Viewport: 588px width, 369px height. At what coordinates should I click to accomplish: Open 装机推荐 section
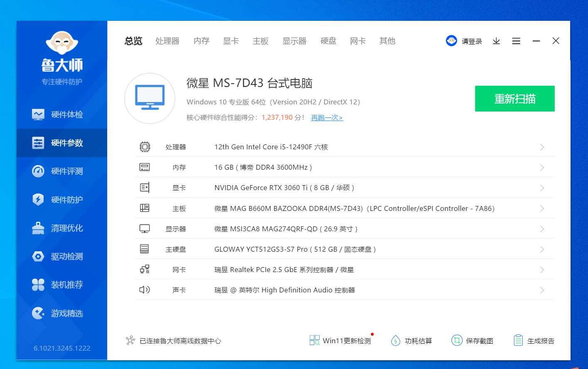tap(62, 285)
